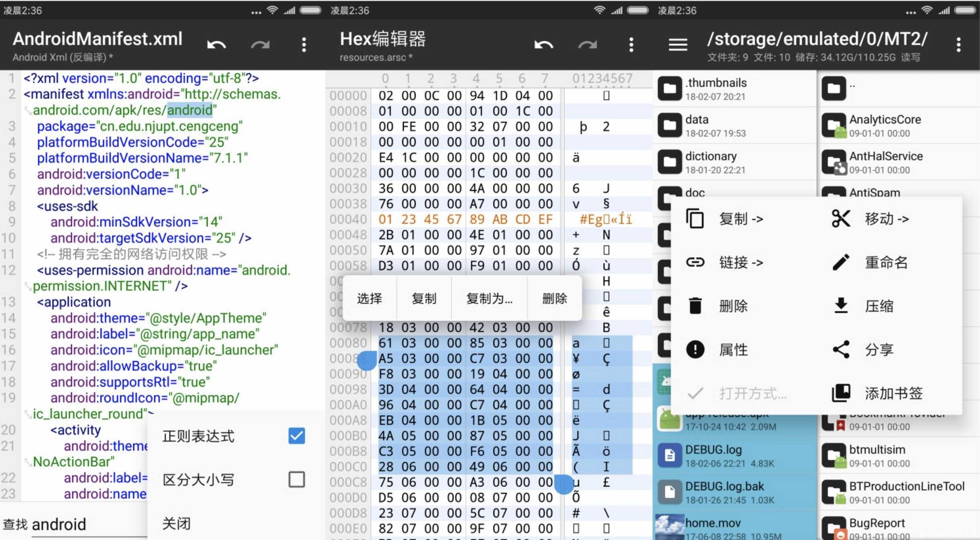Screen dimensions: 980x540
Task: Open file manager hamburger navigation drawer
Action: click(678, 45)
